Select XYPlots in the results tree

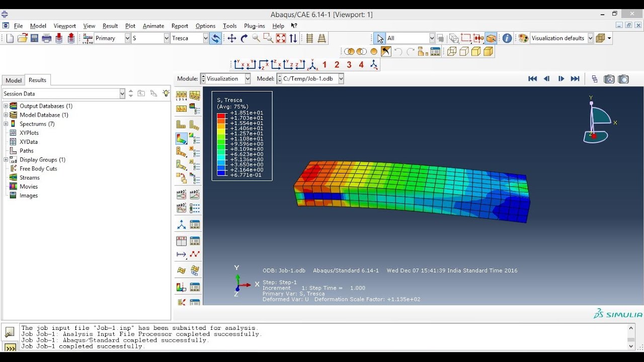pyautogui.click(x=29, y=133)
